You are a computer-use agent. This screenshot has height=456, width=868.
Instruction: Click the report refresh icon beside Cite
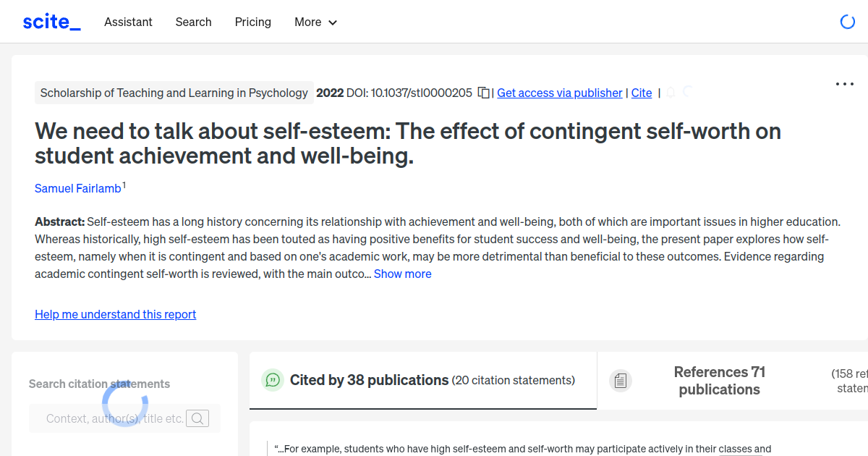pyautogui.click(x=687, y=93)
